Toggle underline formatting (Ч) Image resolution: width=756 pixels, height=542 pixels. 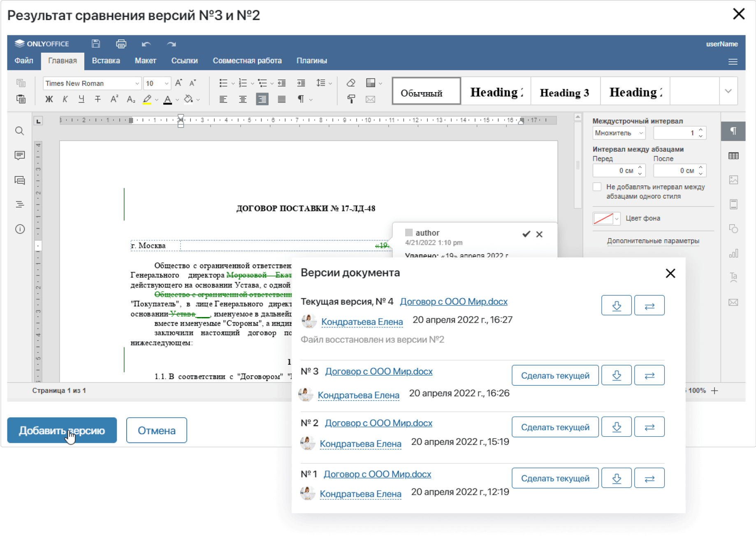[81, 99]
